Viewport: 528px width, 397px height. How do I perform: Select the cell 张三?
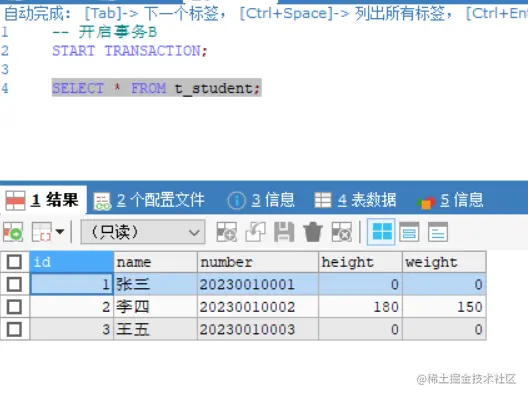tap(156, 285)
